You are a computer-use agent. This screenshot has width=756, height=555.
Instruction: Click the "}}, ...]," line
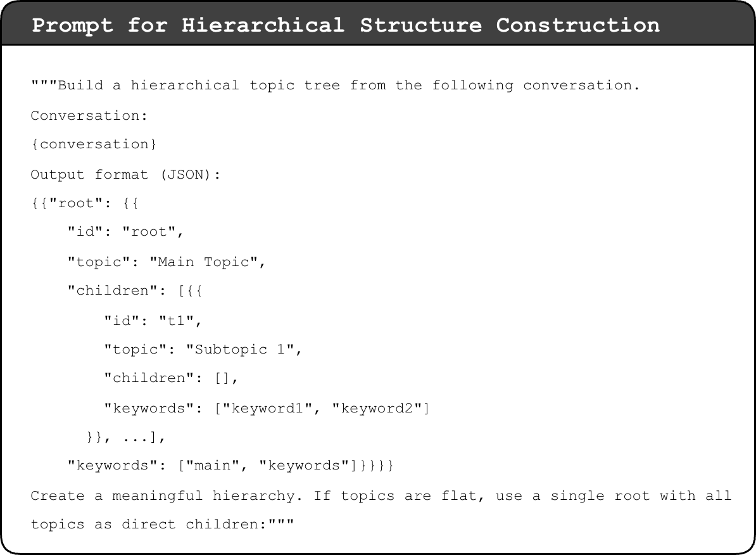tap(125, 437)
